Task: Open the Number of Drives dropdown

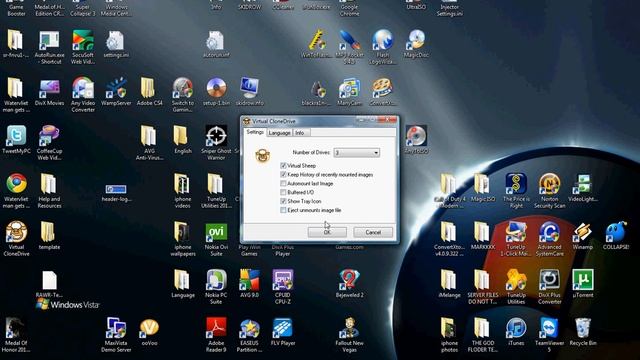Action: (x=357, y=153)
